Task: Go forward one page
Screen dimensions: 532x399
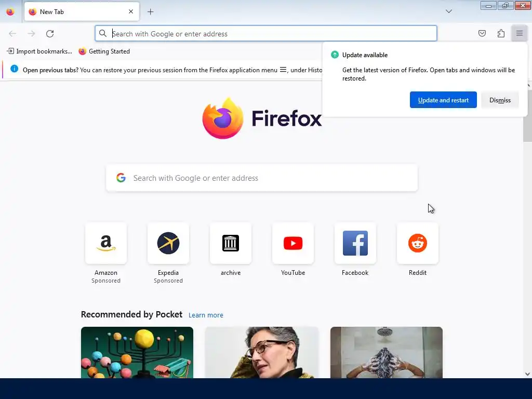Action: [x=31, y=34]
